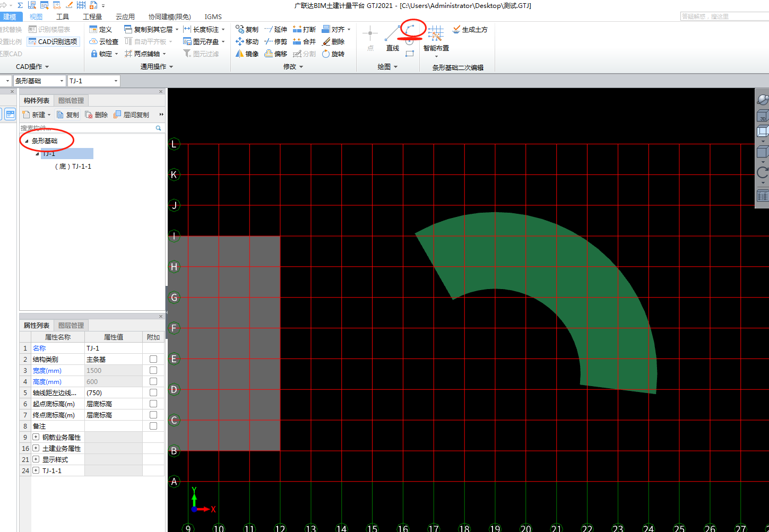Click the wireframe box display icon
769x532 pixels.
[763, 132]
